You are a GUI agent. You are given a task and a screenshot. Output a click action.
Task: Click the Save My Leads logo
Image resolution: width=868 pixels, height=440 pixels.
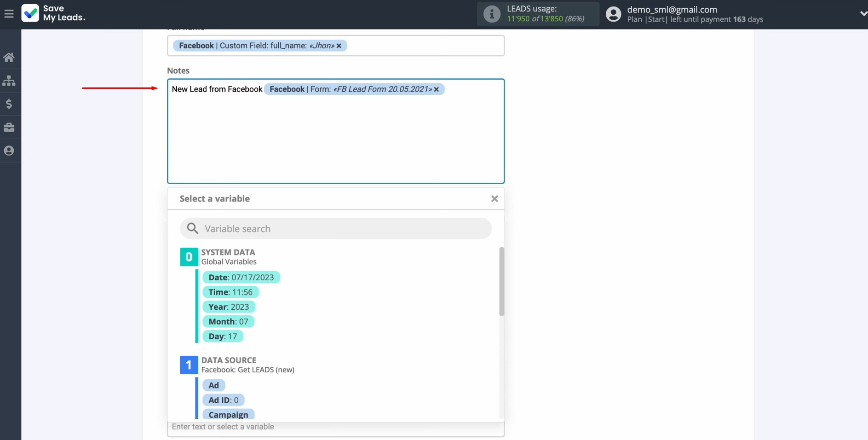coord(53,13)
